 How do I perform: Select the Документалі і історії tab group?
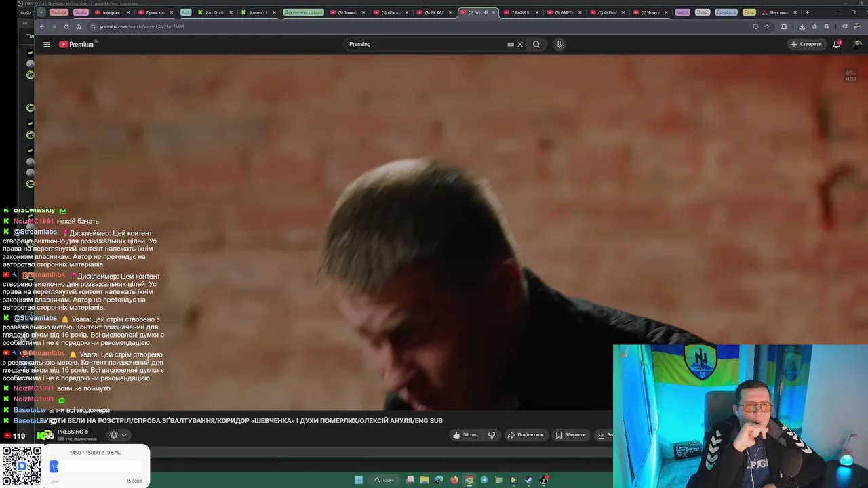pos(304,12)
